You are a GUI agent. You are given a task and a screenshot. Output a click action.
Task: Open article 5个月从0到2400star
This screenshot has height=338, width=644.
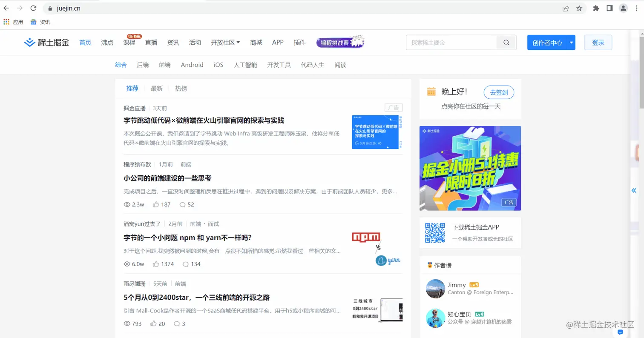pyautogui.click(x=196, y=297)
